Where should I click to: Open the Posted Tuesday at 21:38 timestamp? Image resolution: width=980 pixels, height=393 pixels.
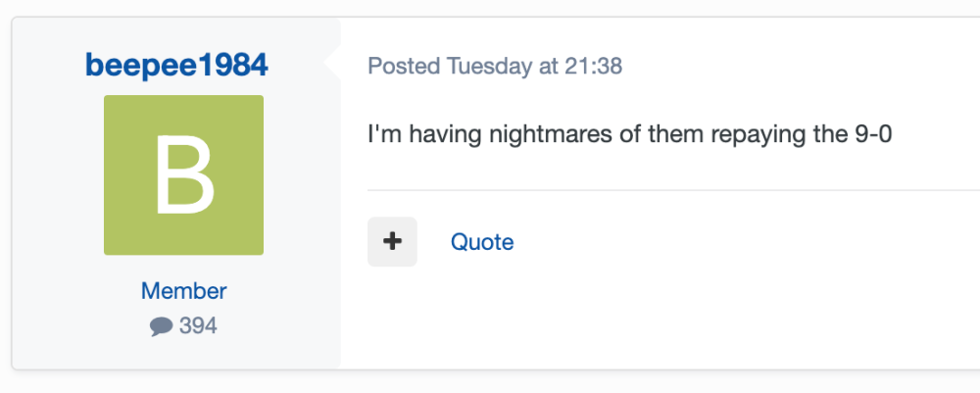(495, 67)
